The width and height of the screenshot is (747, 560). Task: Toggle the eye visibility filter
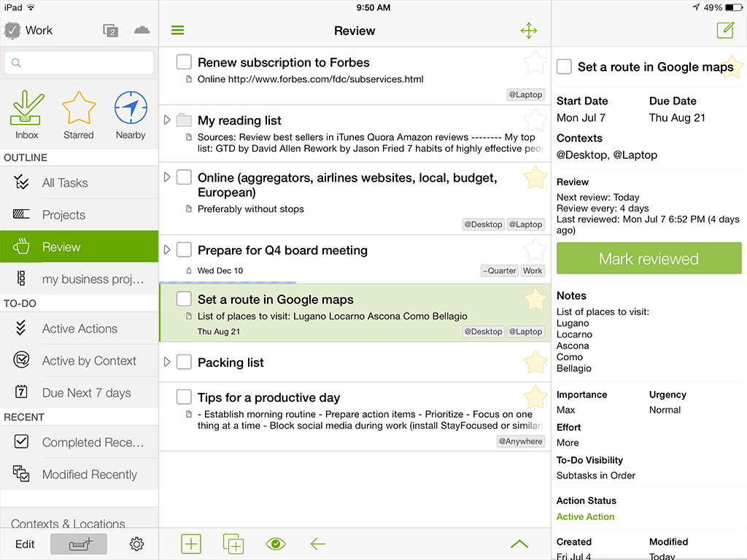tap(275, 544)
